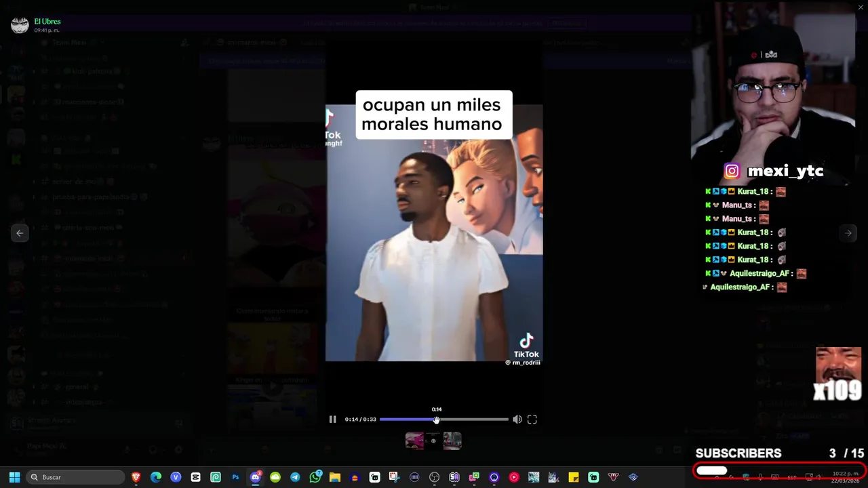Open the taskbar clock showing 10:22 p.m.
The image size is (868, 488).
[845, 477]
